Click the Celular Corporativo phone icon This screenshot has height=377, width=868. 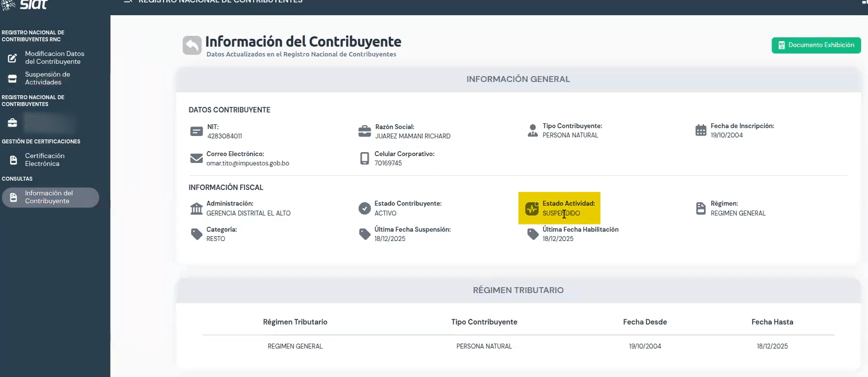[x=364, y=159]
